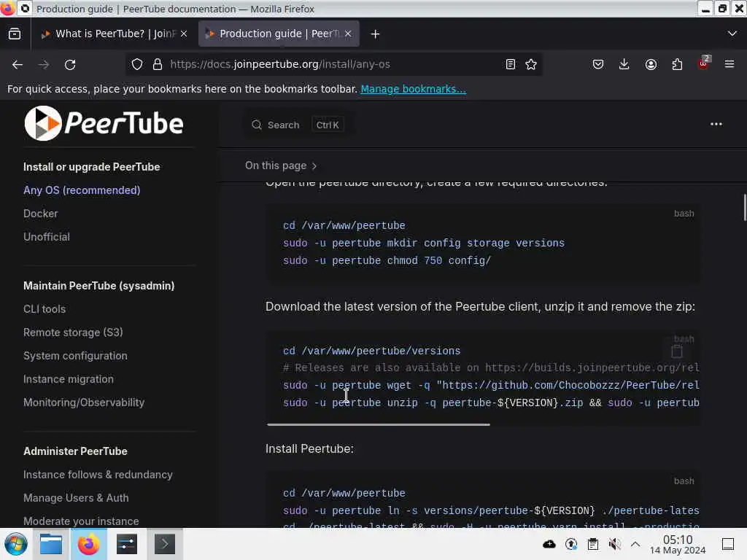Click 'sudo -u peertube chmod 750 config/' line
Screen dimensions: 747x560
387,260
